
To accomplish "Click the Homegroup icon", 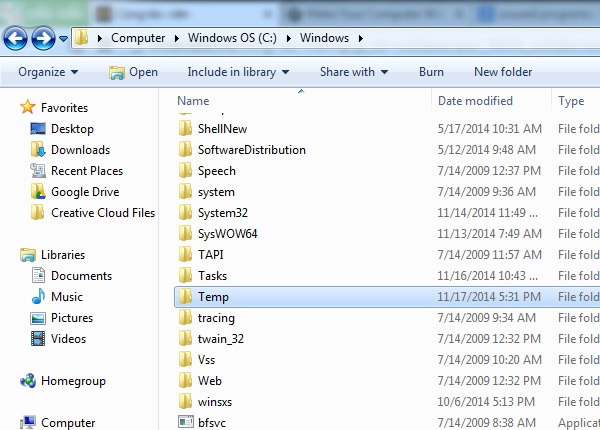I will [x=27, y=381].
